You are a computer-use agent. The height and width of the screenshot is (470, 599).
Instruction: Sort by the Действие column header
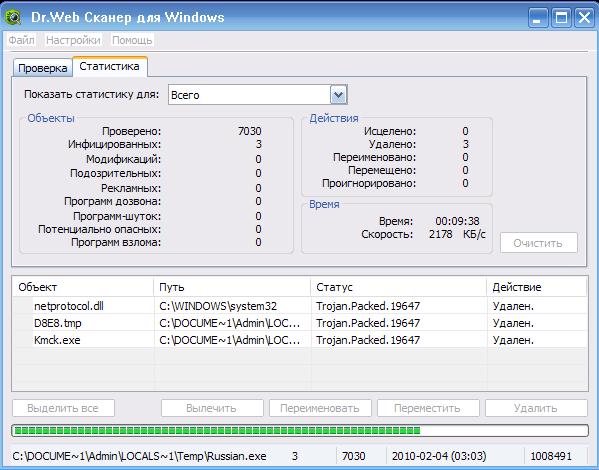pos(537,287)
